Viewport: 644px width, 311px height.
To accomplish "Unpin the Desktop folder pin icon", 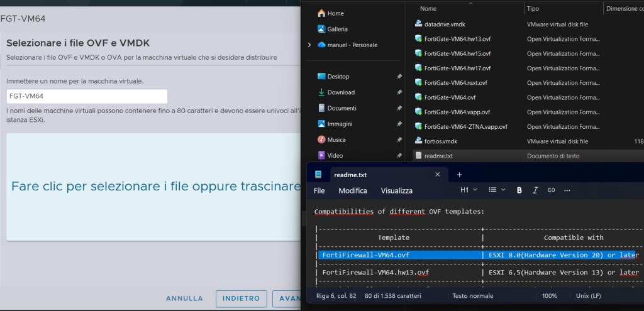I will coord(399,77).
